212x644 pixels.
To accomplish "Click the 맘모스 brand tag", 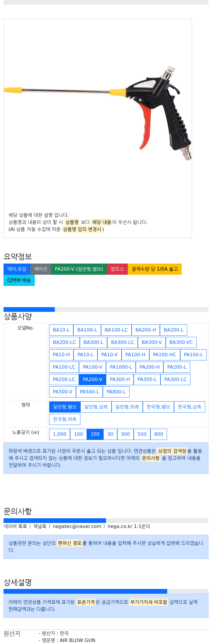I will coord(117,269).
